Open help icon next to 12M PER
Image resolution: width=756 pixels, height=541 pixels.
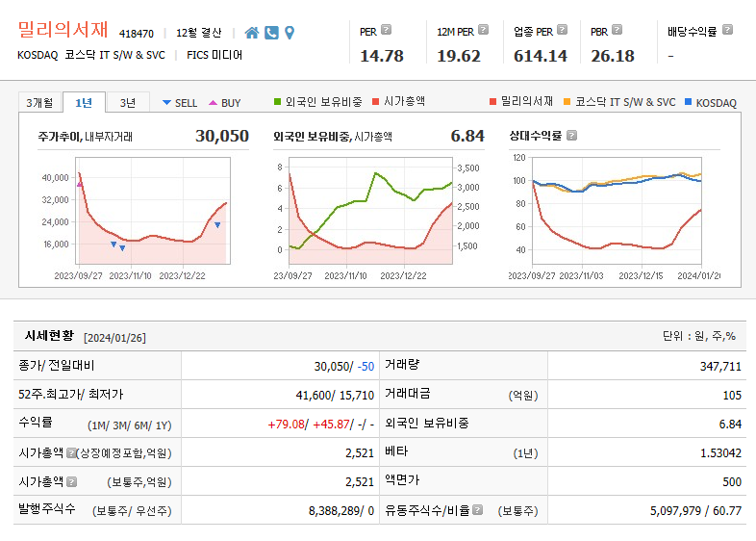click(483, 30)
